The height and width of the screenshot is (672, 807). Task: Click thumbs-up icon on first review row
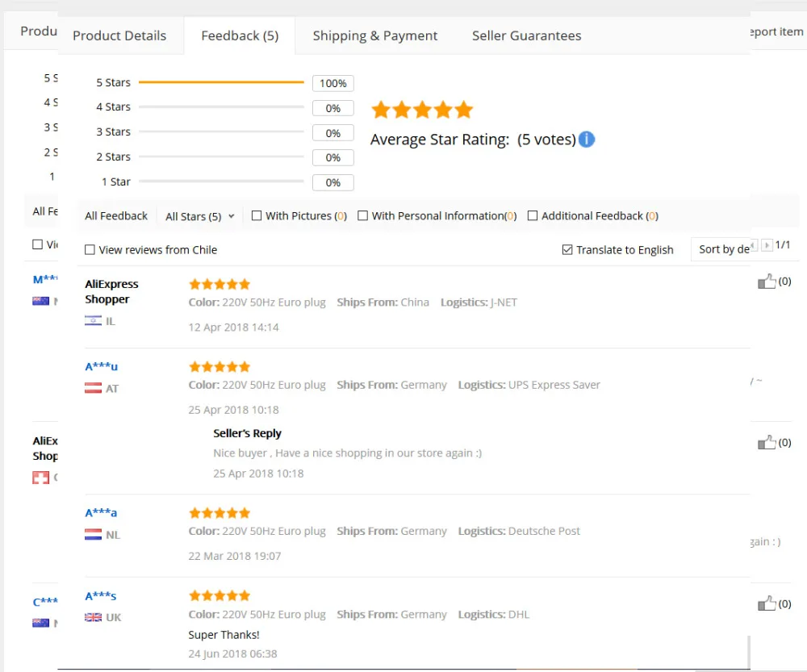point(767,282)
